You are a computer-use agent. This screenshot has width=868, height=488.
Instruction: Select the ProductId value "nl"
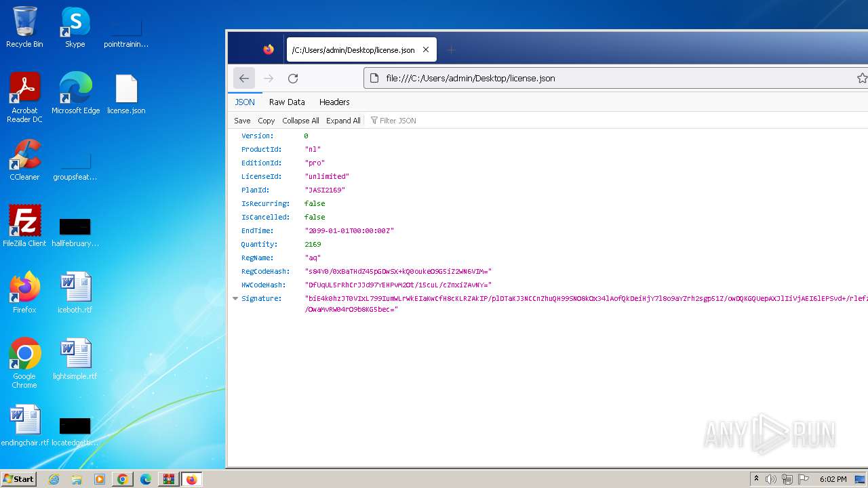click(x=313, y=149)
